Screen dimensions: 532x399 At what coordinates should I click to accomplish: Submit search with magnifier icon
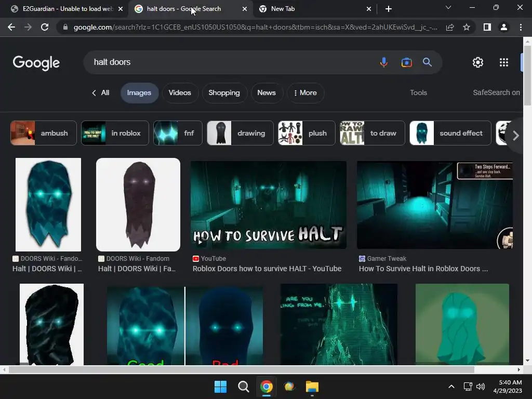pyautogui.click(x=427, y=62)
